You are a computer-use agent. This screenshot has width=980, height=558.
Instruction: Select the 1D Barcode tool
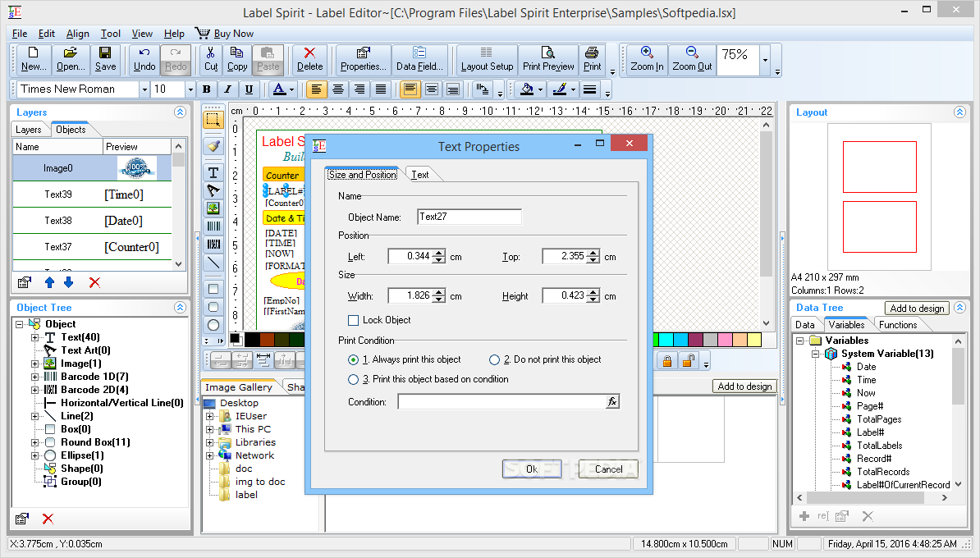pyautogui.click(x=213, y=226)
